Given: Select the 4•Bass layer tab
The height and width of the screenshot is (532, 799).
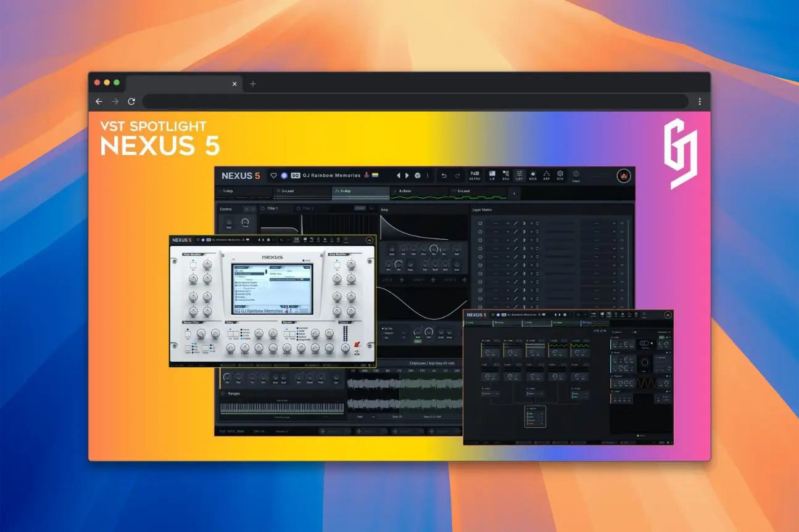Looking at the screenshot, I should coord(419,192).
